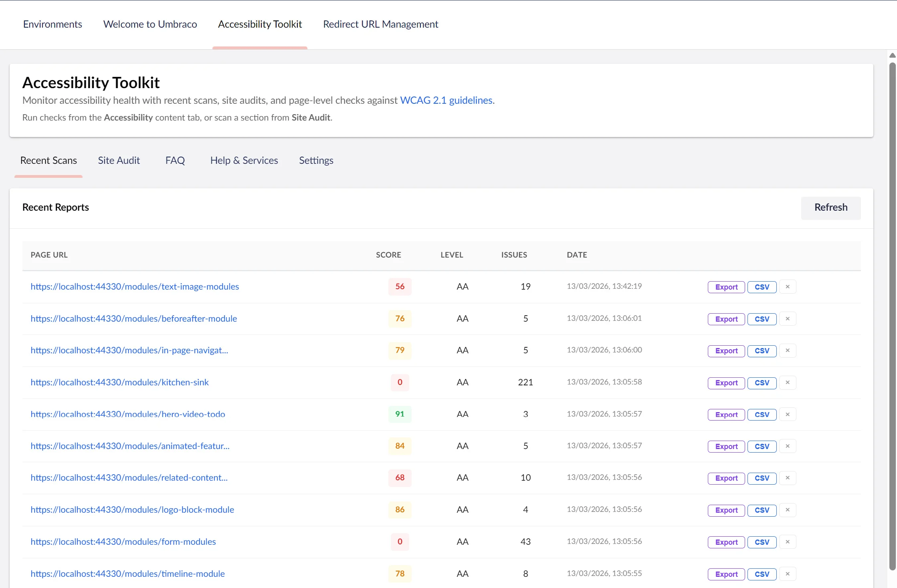
Task: Open the related-content... page URL
Action: click(129, 477)
